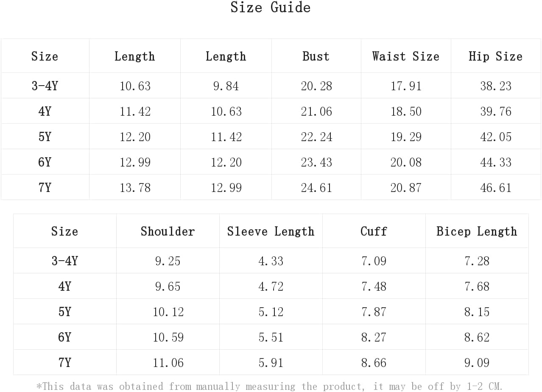Click the Hip Size column header
Image resolution: width=542 pixels, height=392 pixels.
click(495, 56)
